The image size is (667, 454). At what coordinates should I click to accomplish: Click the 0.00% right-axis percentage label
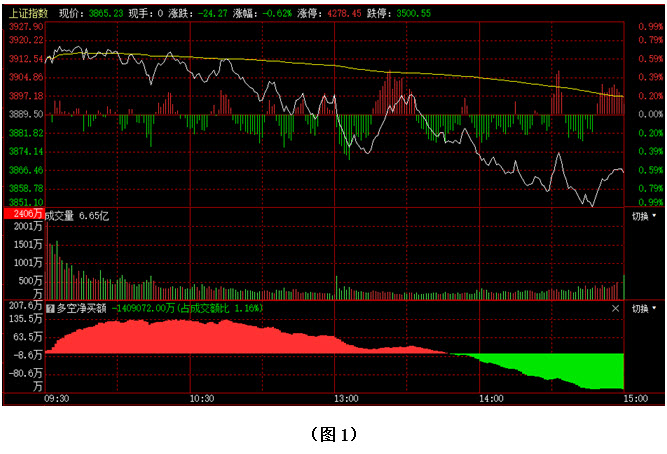coord(651,115)
